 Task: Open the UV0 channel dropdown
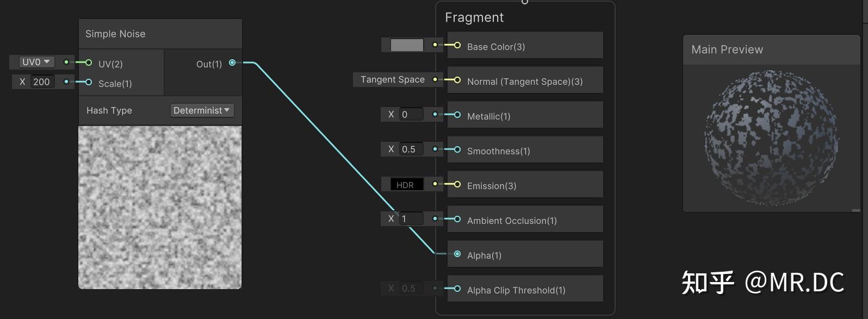(x=36, y=62)
